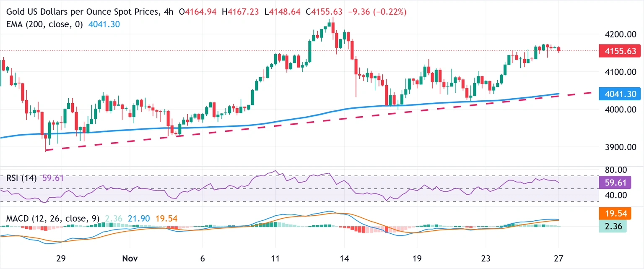Click the EMA (200, close, 0) indicator label

(x=43, y=24)
